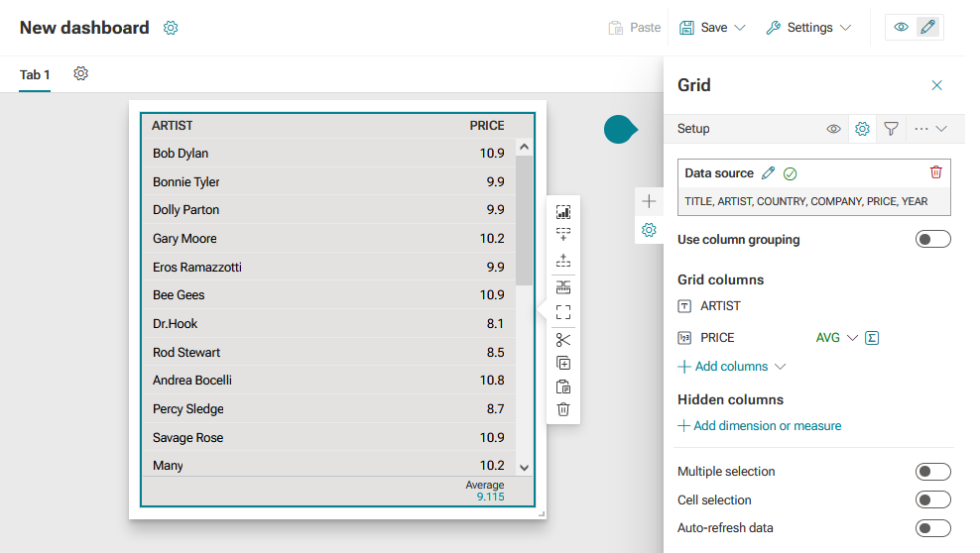Select the Rod Stewart row
Image resolution: width=980 pixels, height=553 pixels.
(328, 352)
